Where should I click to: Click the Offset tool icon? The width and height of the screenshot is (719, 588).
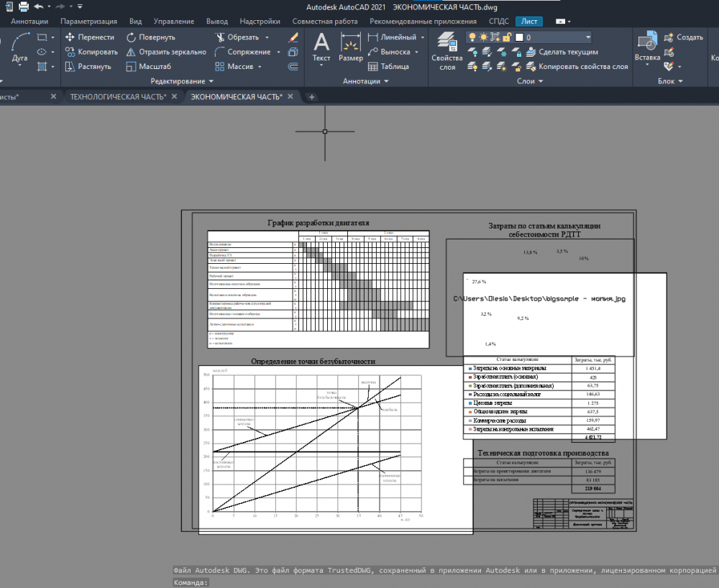point(293,66)
